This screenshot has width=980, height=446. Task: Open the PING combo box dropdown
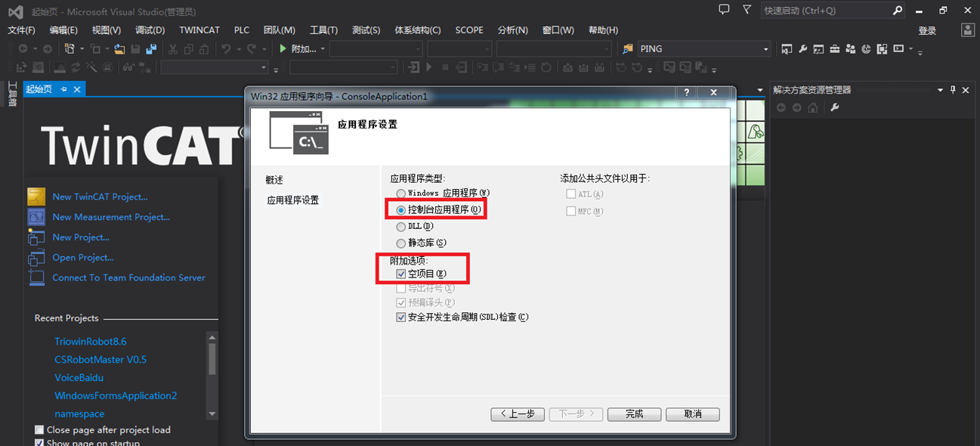click(765, 49)
